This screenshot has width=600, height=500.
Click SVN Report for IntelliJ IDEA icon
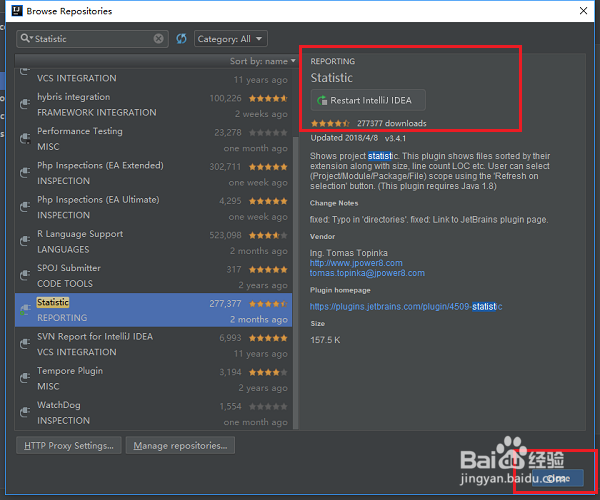25,344
